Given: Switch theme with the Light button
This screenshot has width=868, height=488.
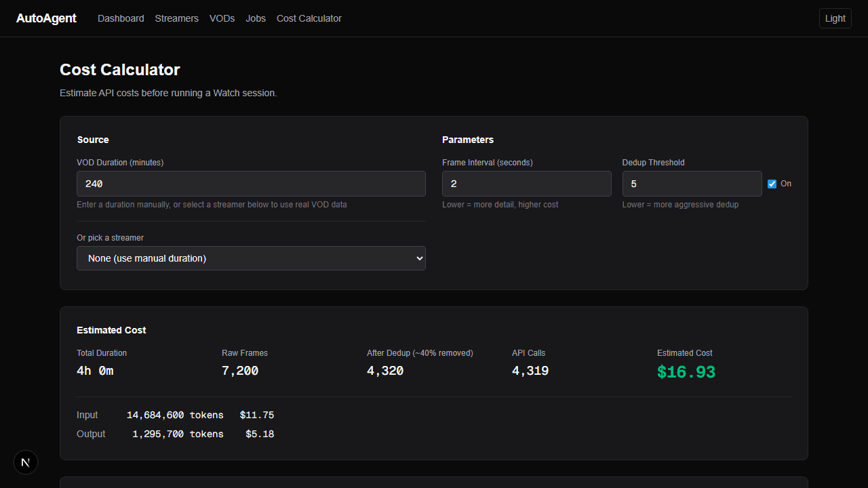Looking at the screenshot, I should point(835,18).
